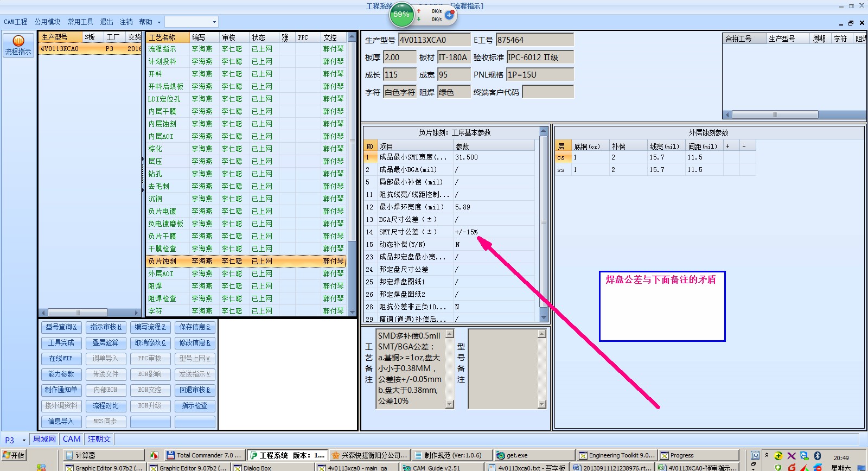Image resolution: width=868 pixels, height=471 pixels.
Task: Click the yellow-green plus tray icon
Action: [x=778, y=456]
